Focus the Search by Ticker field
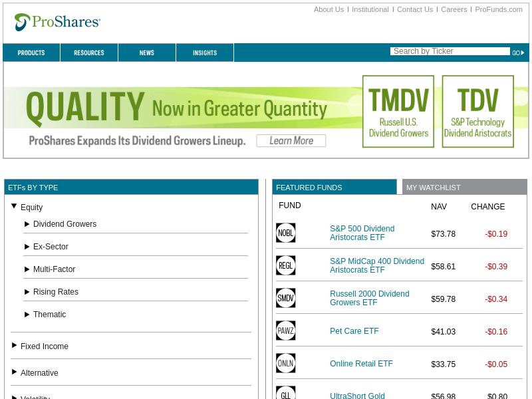The image size is (532, 399). coord(450,51)
